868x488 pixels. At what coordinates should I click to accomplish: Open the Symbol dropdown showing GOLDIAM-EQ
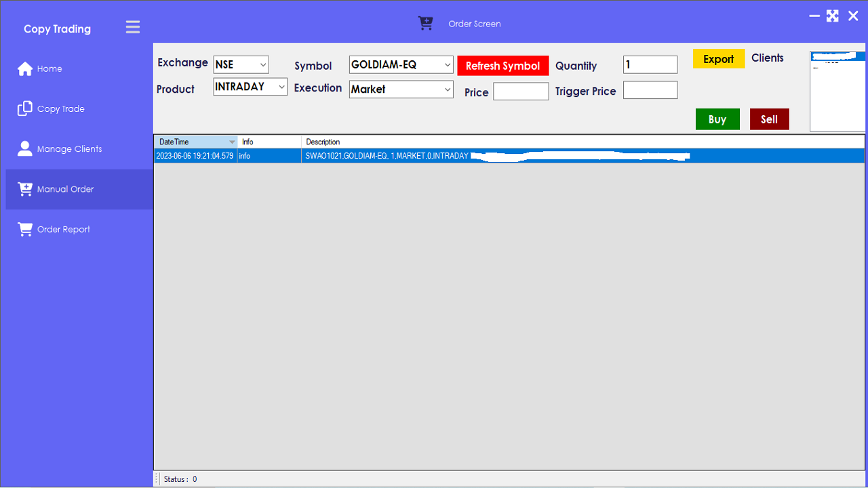[x=401, y=64]
